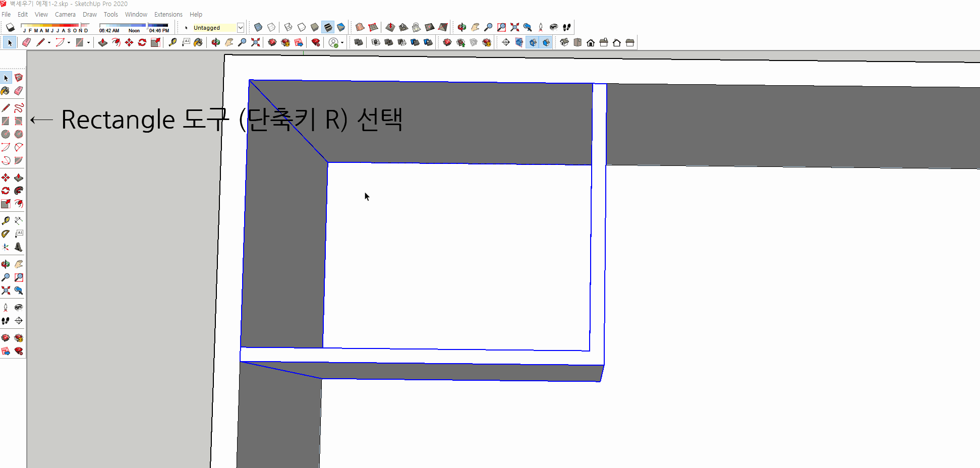Viewport: 980px width, 468px height.
Task: Open the Camera menu
Action: click(x=65, y=14)
